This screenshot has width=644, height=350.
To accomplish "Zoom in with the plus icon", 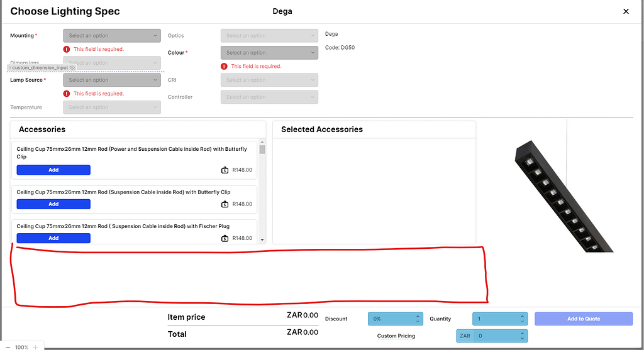I will click(x=35, y=347).
